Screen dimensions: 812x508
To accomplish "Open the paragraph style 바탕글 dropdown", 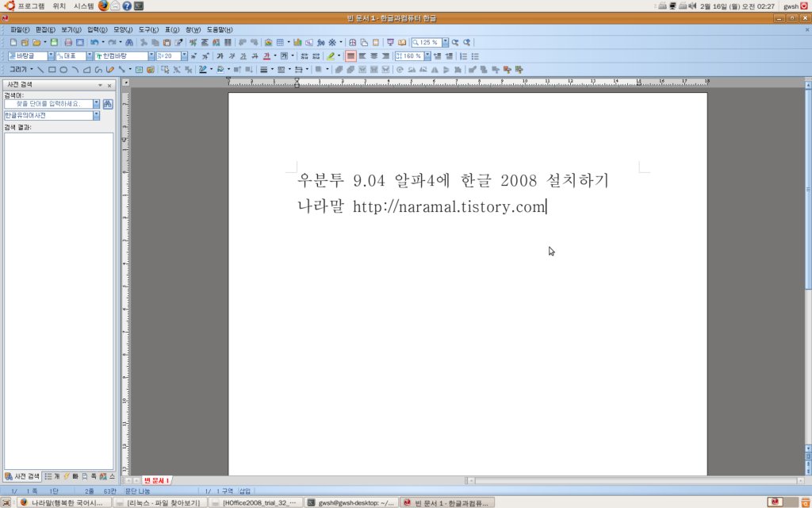I will click(51, 56).
